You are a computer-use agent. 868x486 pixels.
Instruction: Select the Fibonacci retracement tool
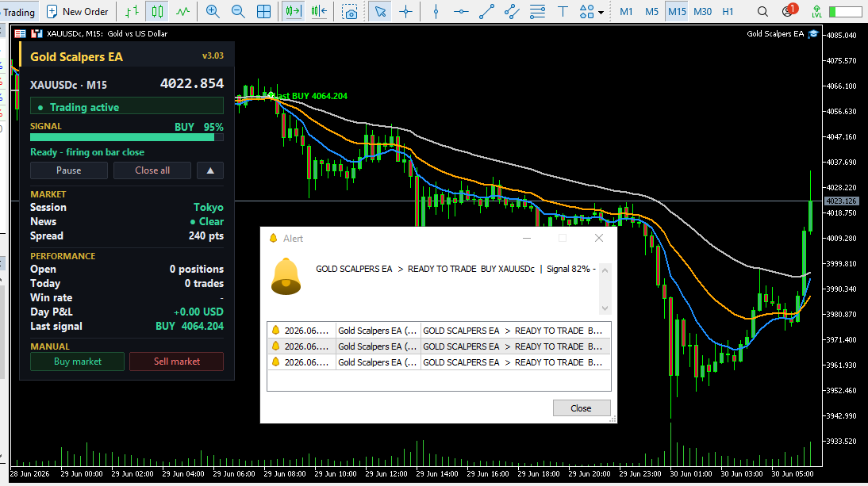pyautogui.click(x=537, y=12)
